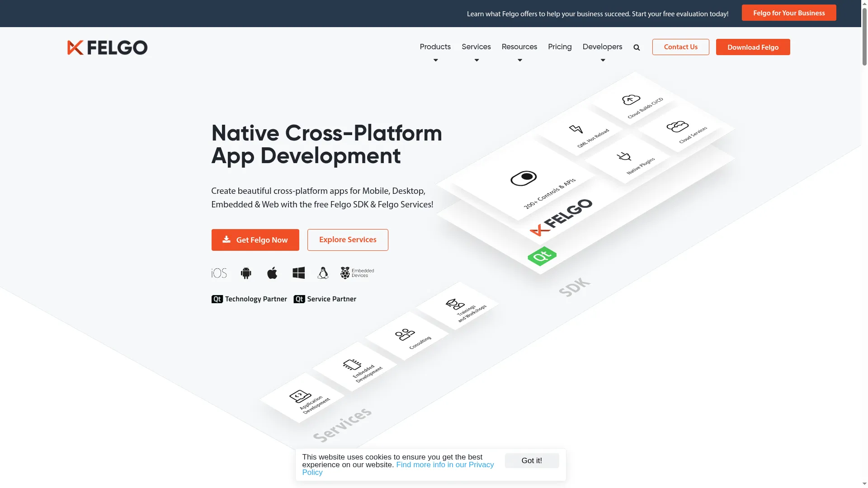Image resolution: width=868 pixels, height=488 pixels.
Task: Click the Qt Technology Partner badge
Action: [249, 299]
